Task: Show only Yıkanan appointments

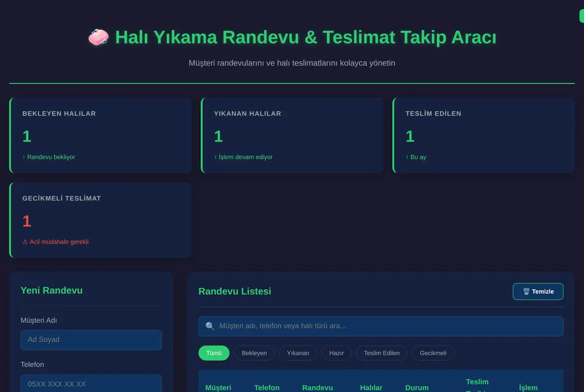Action: click(298, 353)
